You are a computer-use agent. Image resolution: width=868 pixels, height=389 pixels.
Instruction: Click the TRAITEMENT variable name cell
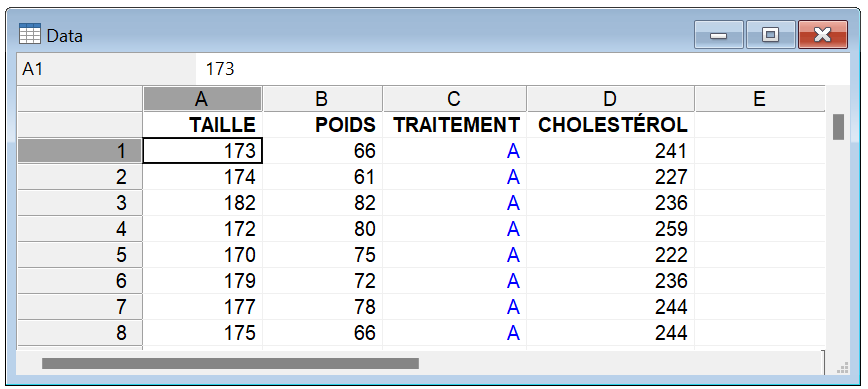454,125
